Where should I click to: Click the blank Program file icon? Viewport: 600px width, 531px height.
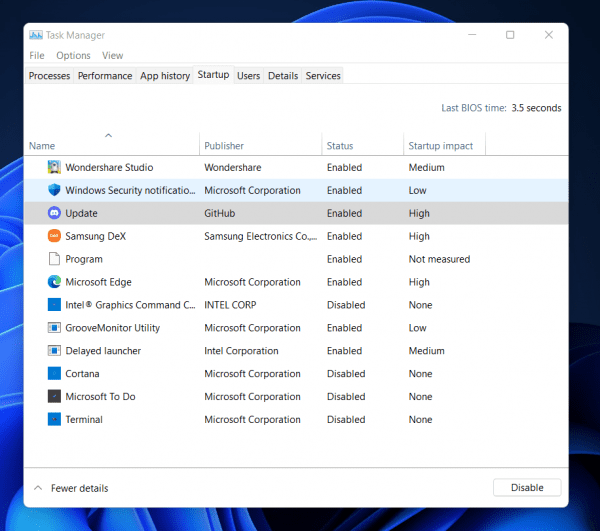[54, 259]
